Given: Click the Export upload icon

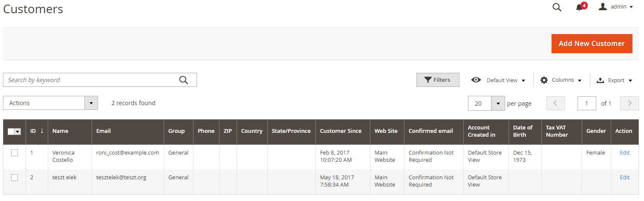Looking at the screenshot, I should click(600, 80).
